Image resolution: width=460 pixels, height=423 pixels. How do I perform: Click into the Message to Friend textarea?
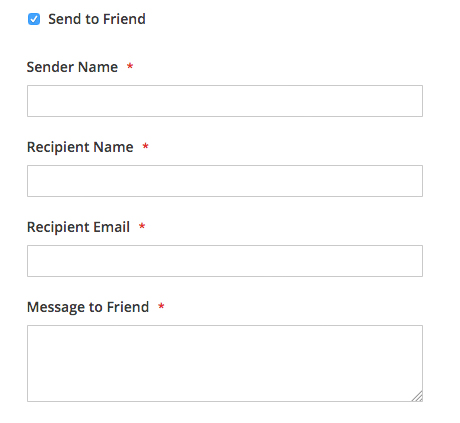click(225, 363)
